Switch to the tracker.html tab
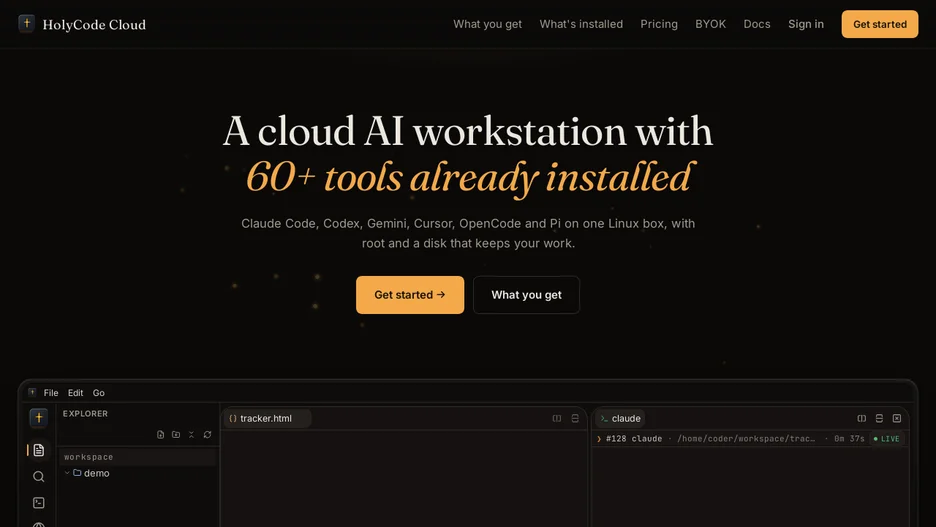Viewport: 936px width, 527px height. coord(267,418)
